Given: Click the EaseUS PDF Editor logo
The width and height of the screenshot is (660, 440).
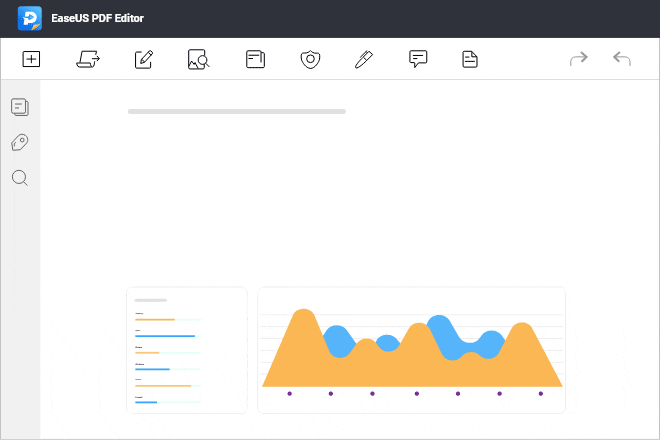Looking at the screenshot, I should pyautogui.click(x=29, y=18).
